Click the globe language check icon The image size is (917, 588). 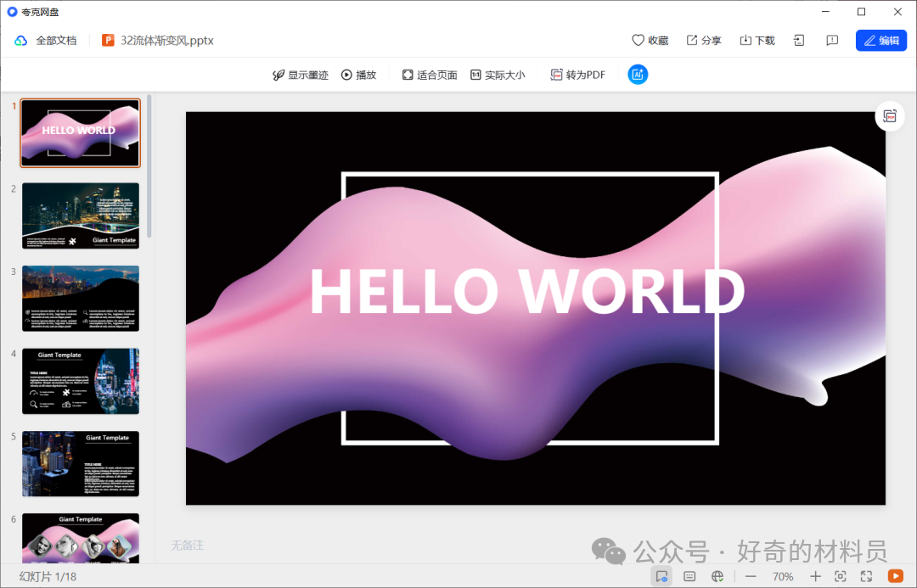pos(717,576)
